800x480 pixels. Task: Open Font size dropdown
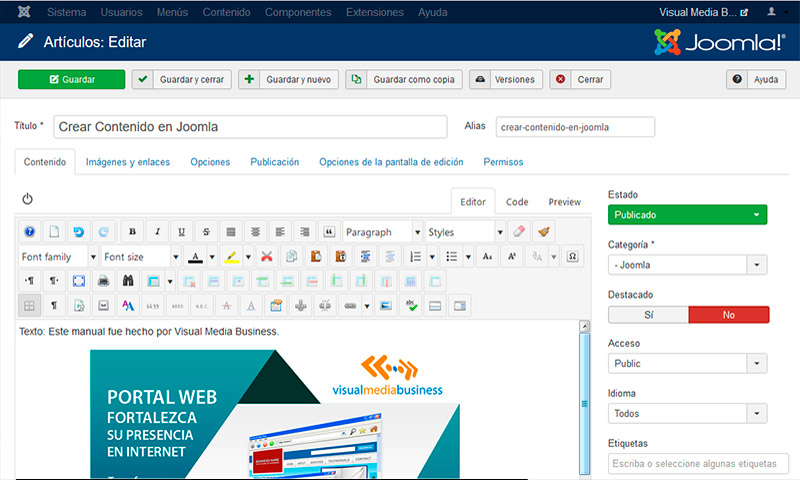(141, 257)
